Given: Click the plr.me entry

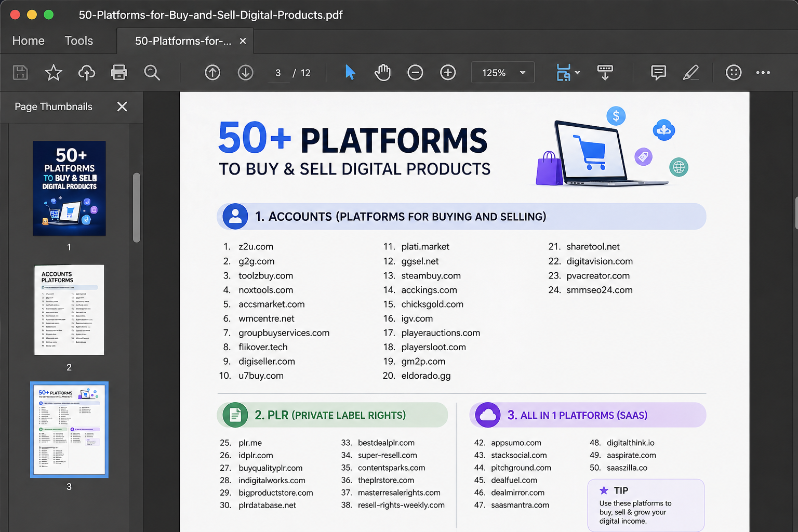Looking at the screenshot, I should coord(250,443).
